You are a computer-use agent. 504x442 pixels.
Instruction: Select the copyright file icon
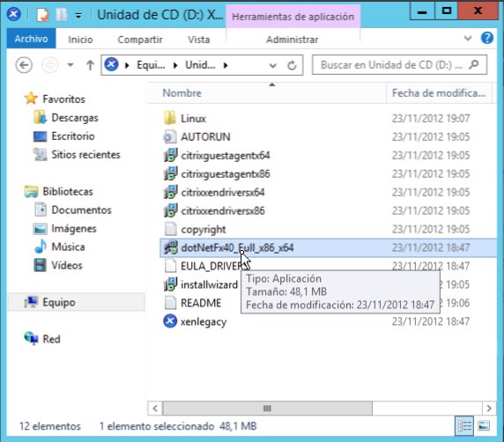pos(170,229)
